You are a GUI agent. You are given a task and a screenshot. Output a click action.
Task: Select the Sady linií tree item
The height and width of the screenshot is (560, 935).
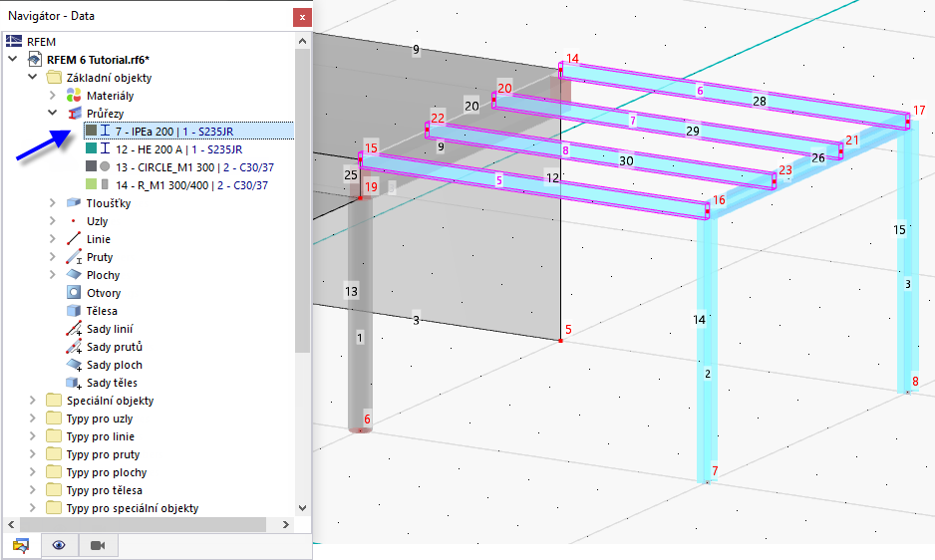coord(110,329)
